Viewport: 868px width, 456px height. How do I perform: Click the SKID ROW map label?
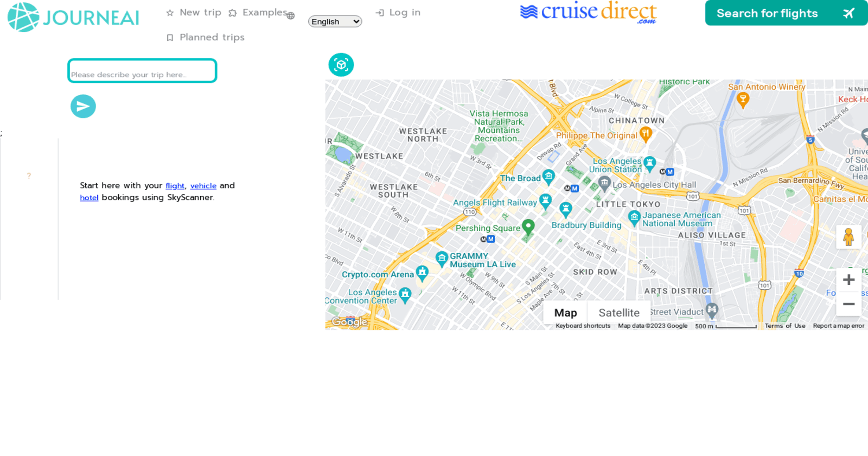tap(595, 272)
